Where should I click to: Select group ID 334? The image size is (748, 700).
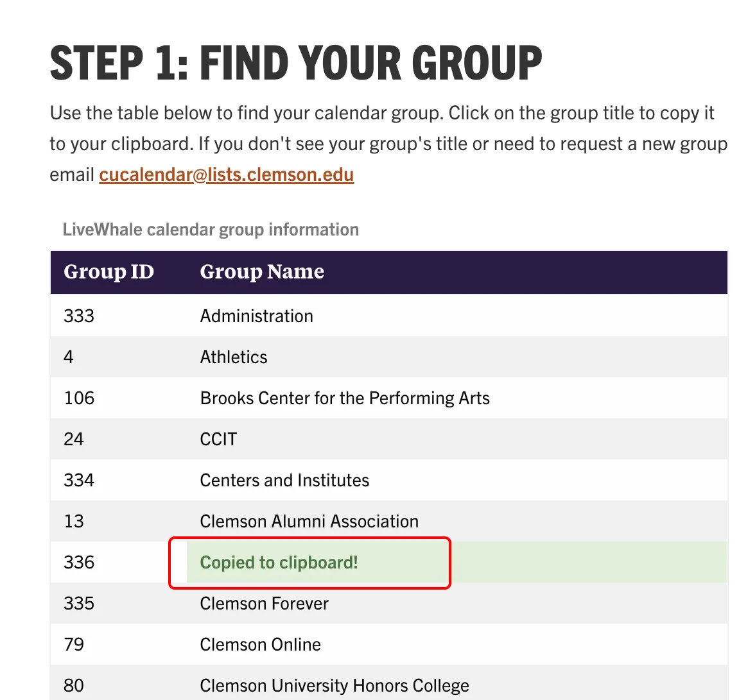coord(79,480)
